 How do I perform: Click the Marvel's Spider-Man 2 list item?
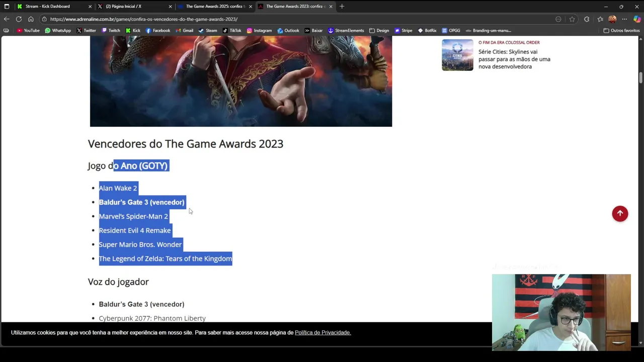[x=133, y=216]
